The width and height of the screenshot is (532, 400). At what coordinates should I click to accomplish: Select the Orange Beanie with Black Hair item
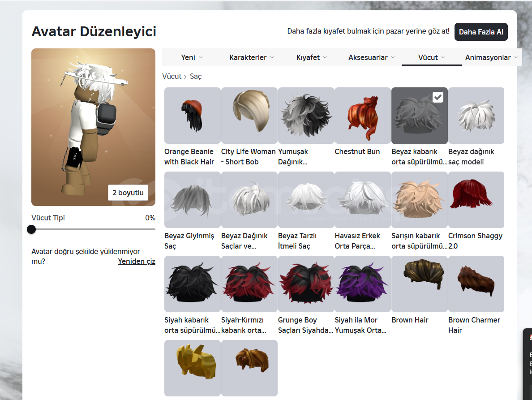coord(193,116)
